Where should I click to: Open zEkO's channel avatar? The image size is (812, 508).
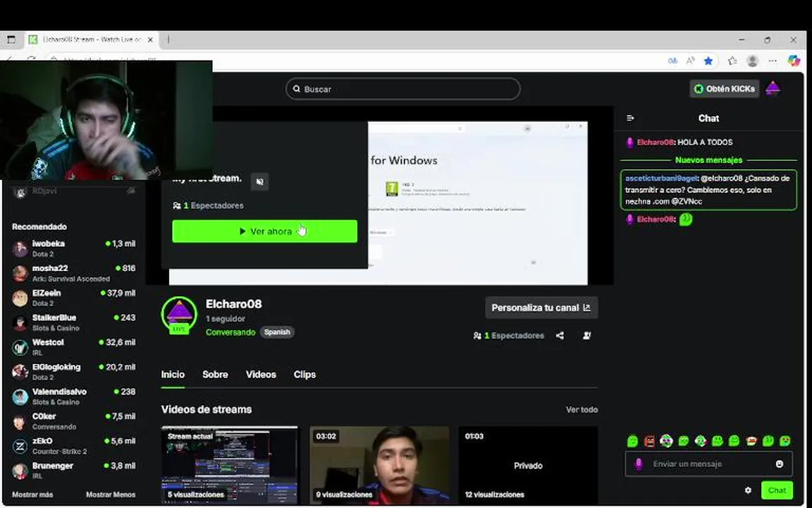click(20, 446)
